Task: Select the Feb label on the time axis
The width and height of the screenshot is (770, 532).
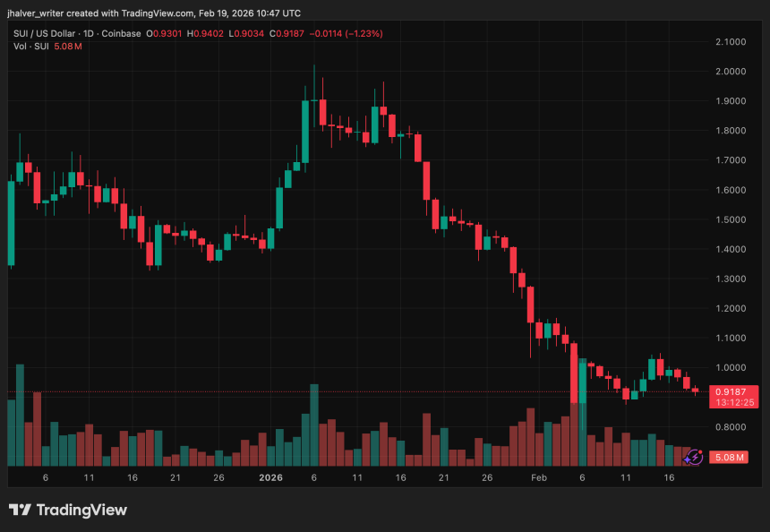Action: click(538, 478)
